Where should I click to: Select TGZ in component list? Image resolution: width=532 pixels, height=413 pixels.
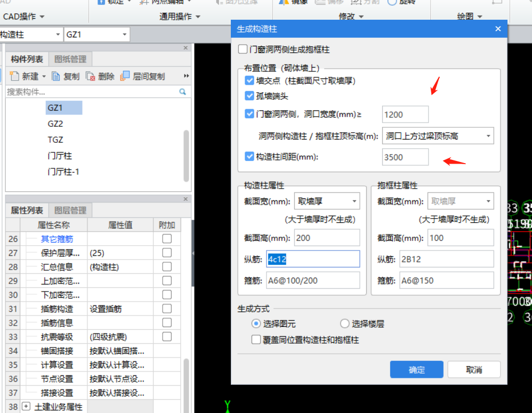(x=55, y=140)
